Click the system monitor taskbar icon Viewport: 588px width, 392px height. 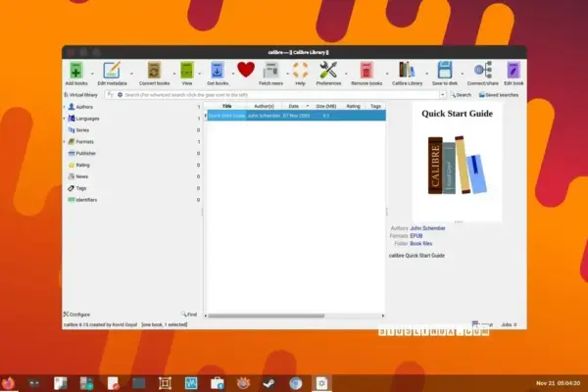tap(191, 383)
